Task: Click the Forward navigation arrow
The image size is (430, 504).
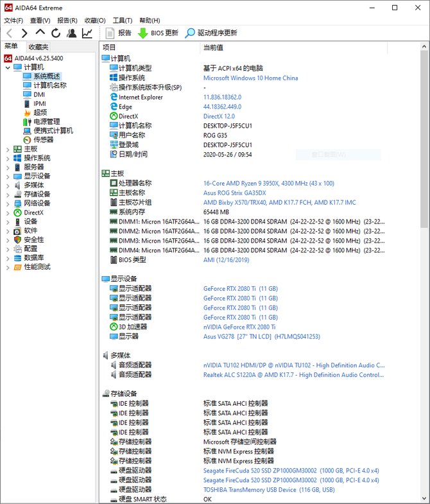Action: tap(24, 33)
